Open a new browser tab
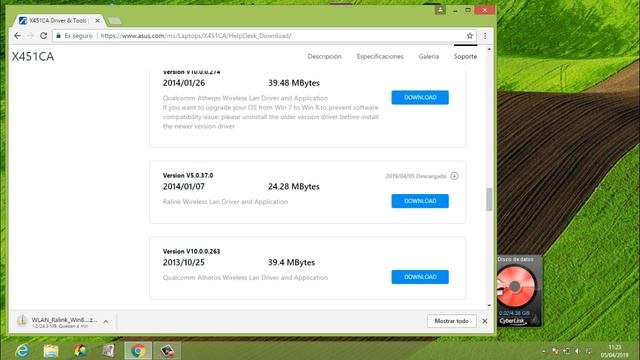Viewport: 640px width, 360px height. [115, 21]
